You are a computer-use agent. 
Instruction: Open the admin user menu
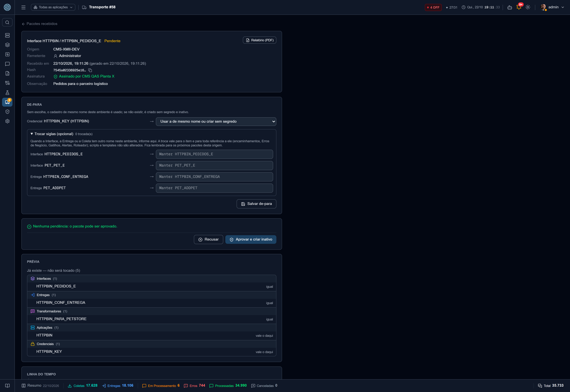click(x=552, y=7)
